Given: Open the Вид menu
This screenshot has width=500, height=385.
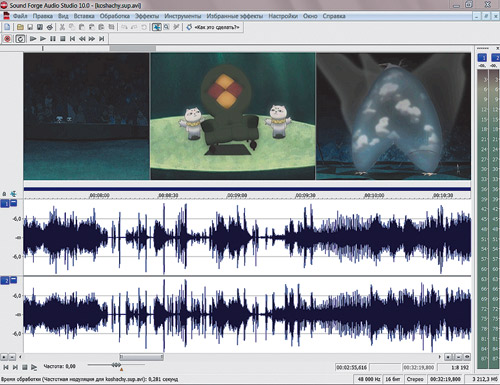Looking at the screenshot, I should click(x=63, y=16).
